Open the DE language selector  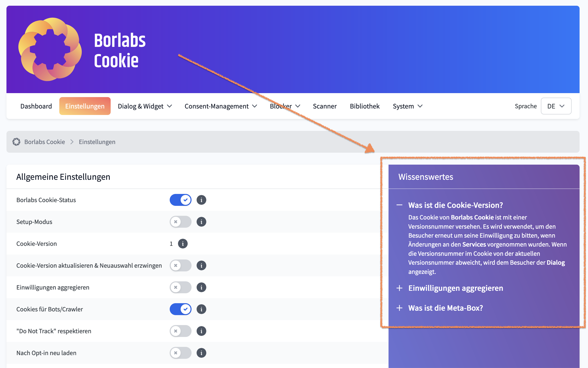(x=556, y=106)
